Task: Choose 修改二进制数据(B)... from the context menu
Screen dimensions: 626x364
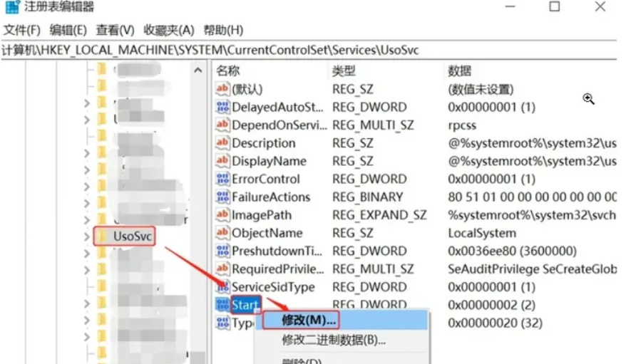Action: [334, 340]
